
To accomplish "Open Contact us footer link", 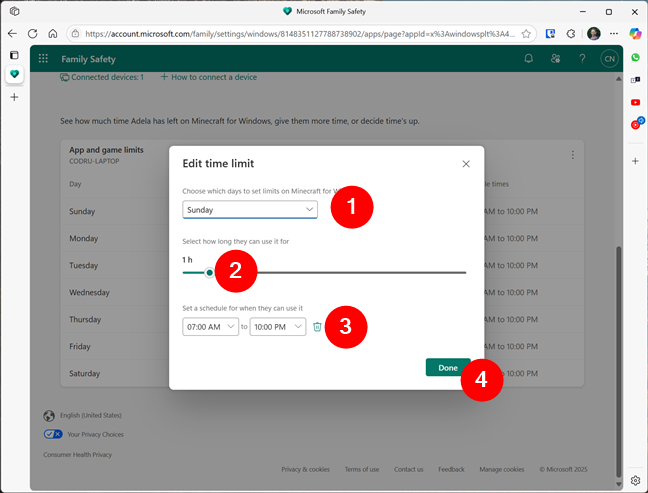I will click(x=409, y=469).
